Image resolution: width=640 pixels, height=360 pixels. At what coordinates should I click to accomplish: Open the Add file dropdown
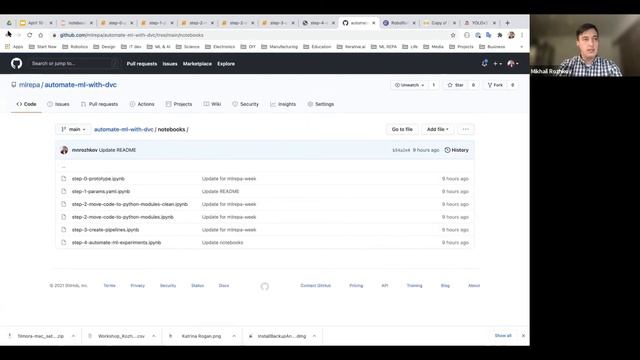coord(438,129)
